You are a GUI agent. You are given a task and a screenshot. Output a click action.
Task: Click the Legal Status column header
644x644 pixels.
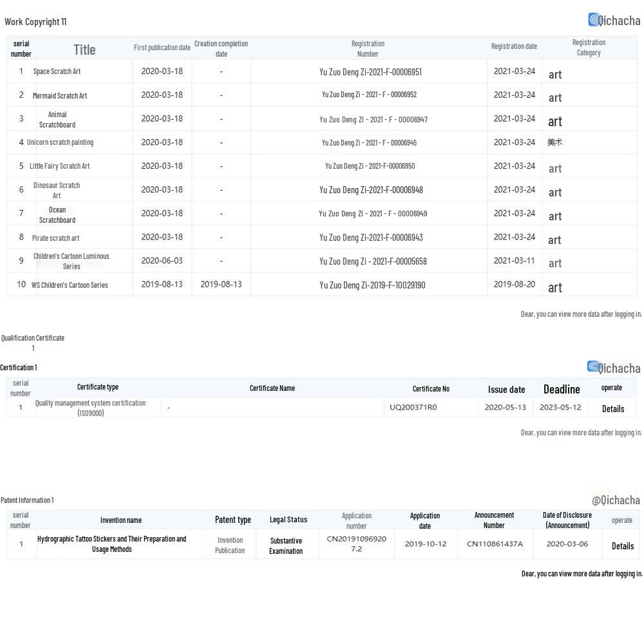288,520
